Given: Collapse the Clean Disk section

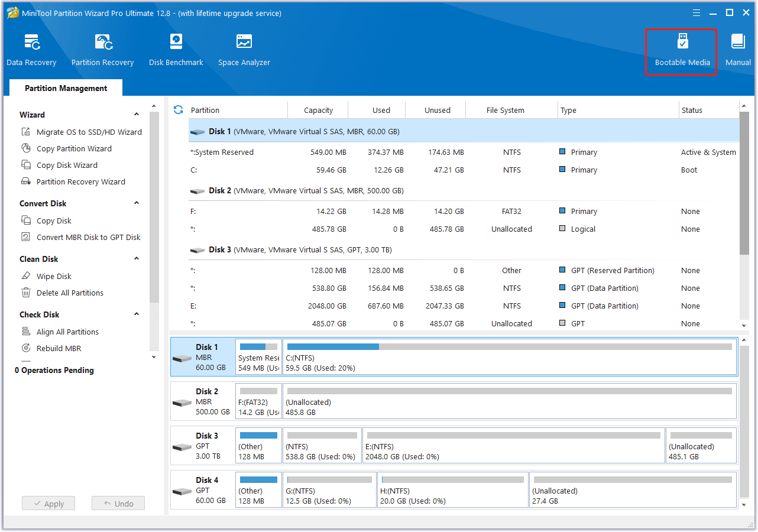Looking at the screenshot, I should pyautogui.click(x=137, y=259).
